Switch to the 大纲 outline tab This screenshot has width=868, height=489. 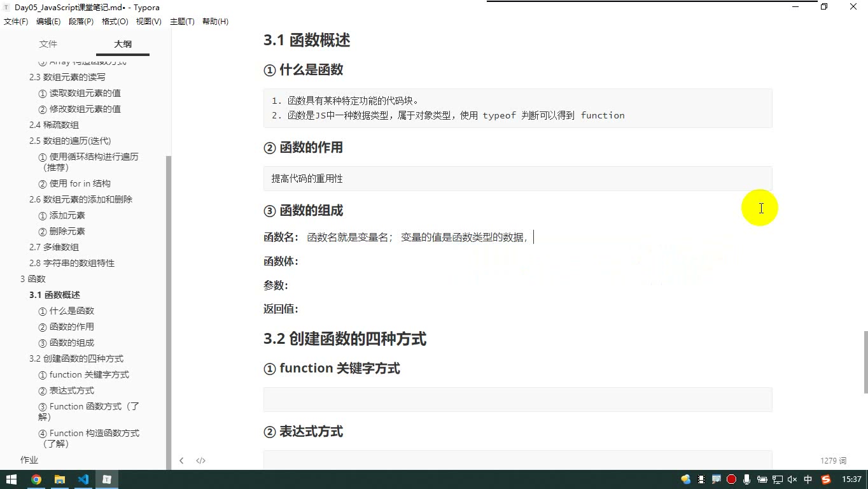[123, 44]
